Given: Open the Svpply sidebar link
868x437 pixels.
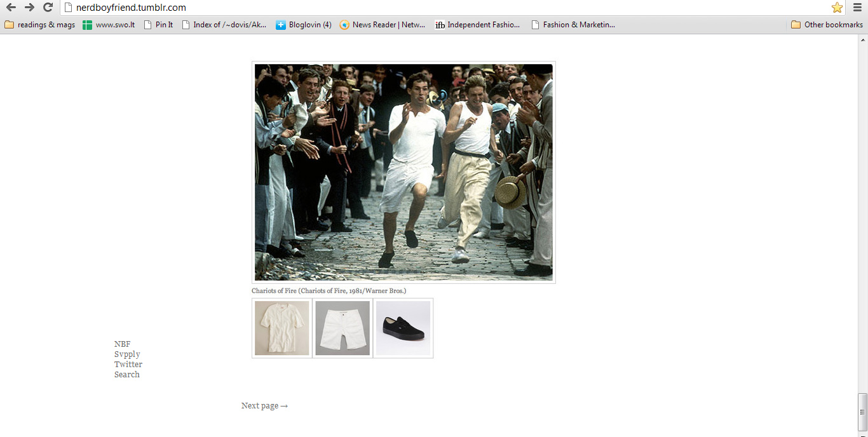Looking at the screenshot, I should click(x=127, y=354).
